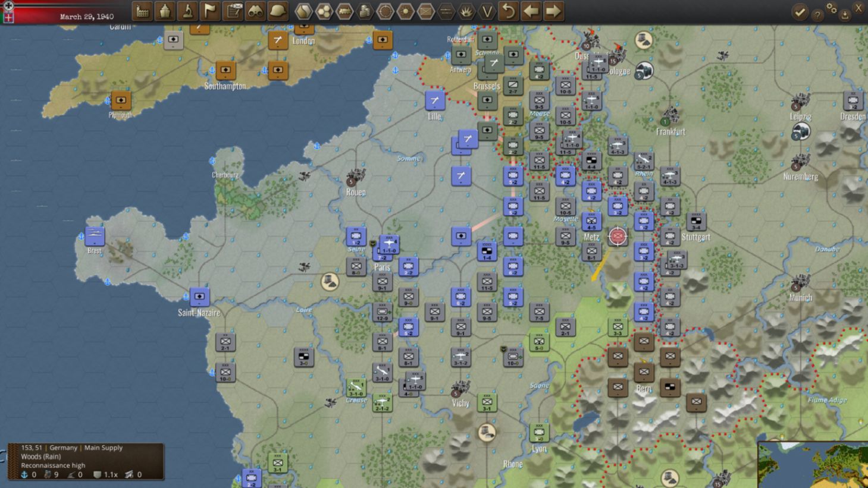Image resolution: width=868 pixels, height=488 pixels.
Task: Click the Leipzig city icon
Action: [801, 101]
